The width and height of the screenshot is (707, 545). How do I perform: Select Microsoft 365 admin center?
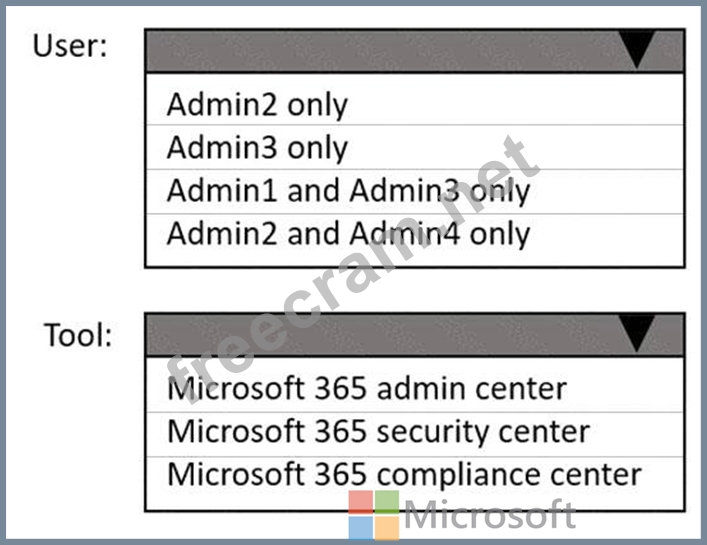tap(366, 388)
